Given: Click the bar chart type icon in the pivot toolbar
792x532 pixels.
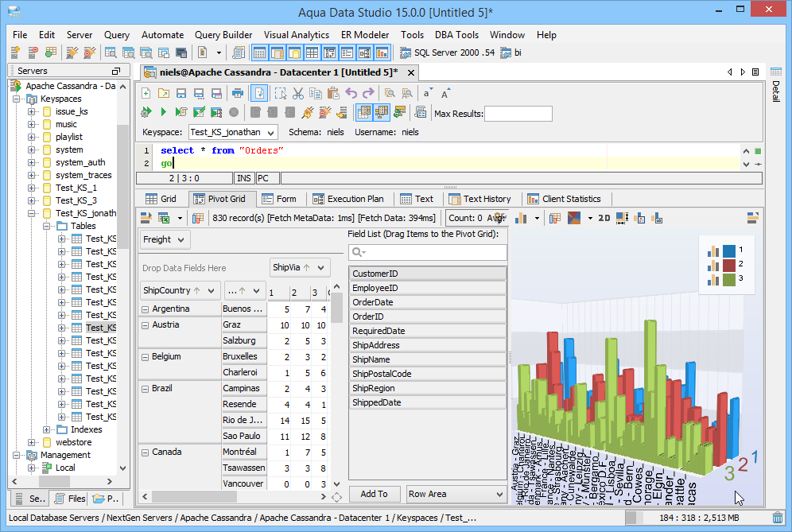Looking at the screenshot, I should [x=521, y=218].
